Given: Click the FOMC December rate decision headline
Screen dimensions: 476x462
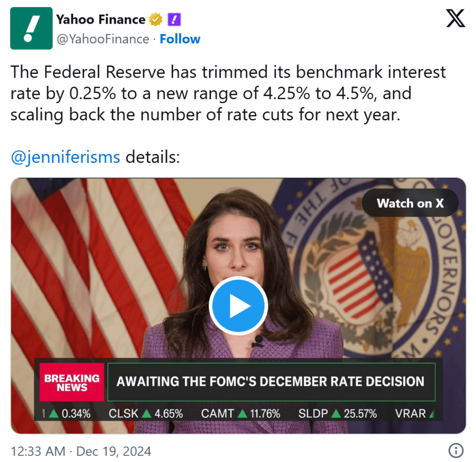Looking at the screenshot, I should pyautogui.click(x=271, y=382).
